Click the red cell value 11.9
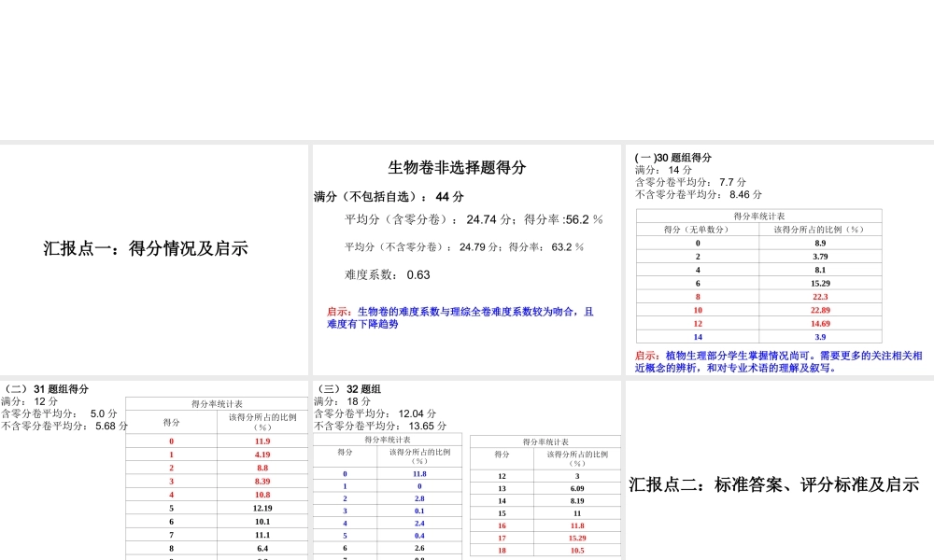Viewport: 934px width, 560px height. tap(262, 441)
